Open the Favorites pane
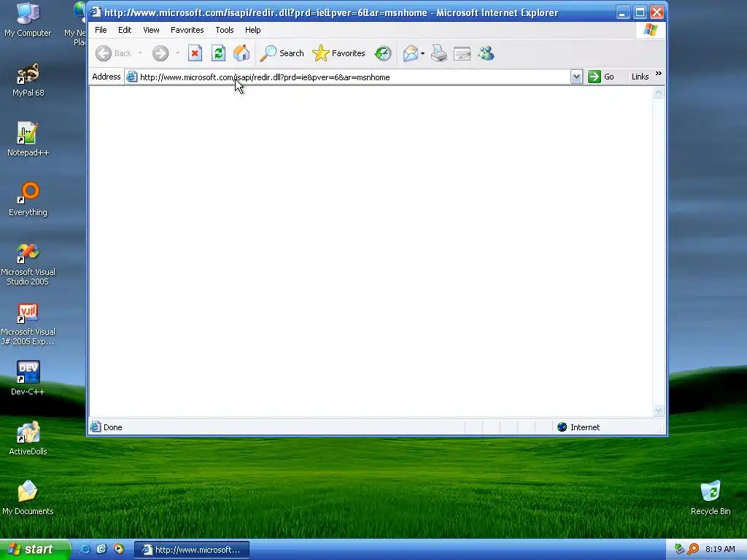 tap(338, 53)
